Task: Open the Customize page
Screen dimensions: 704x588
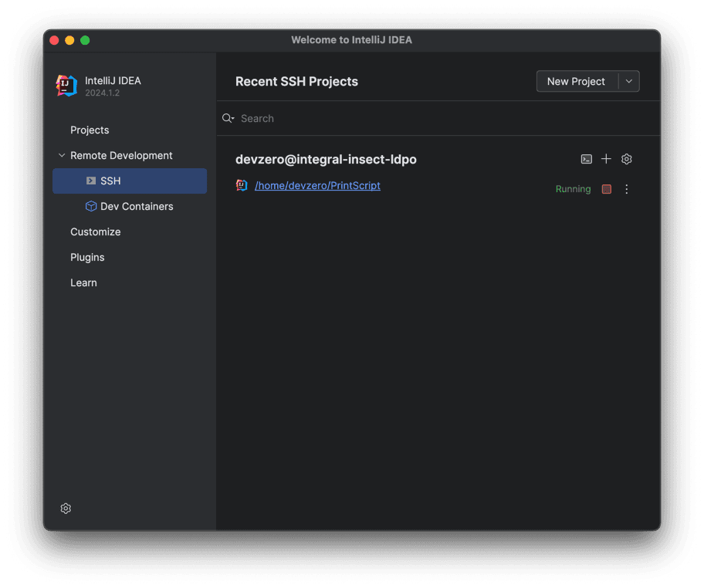Action: click(x=96, y=231)
